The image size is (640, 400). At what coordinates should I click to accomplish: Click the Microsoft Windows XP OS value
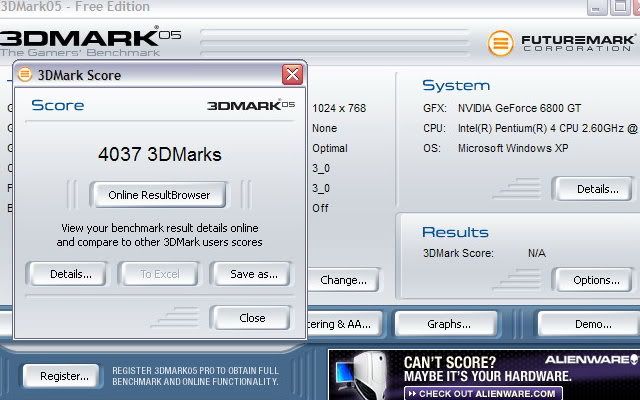pos(513,148)
